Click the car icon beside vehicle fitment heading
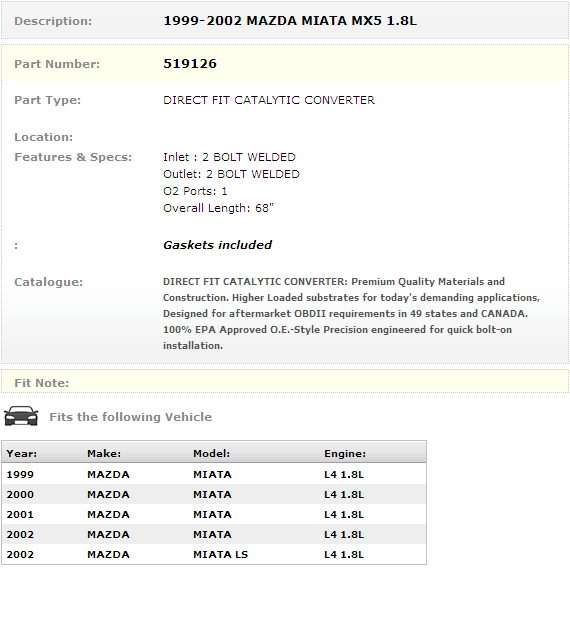Viewport: 570px width, 630px height. tap(21, 416)
